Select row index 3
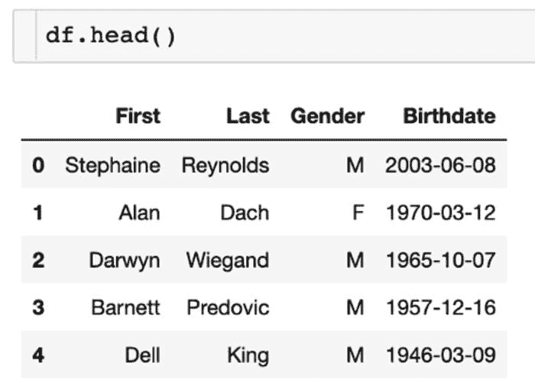535x392 pixels. click(x=39, y=307)
